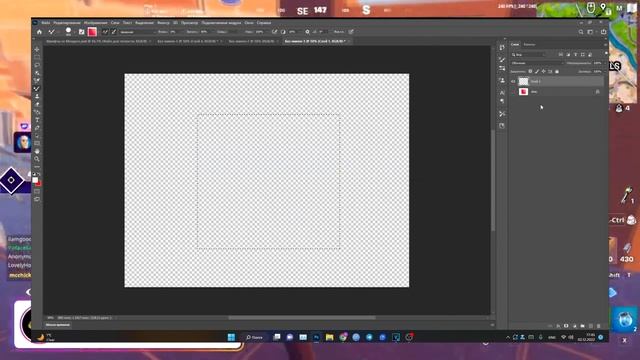Open Photoshop icon in the taskbar
Image resolution: width=640 pixels, height=360 pixels.
point(316,337)
